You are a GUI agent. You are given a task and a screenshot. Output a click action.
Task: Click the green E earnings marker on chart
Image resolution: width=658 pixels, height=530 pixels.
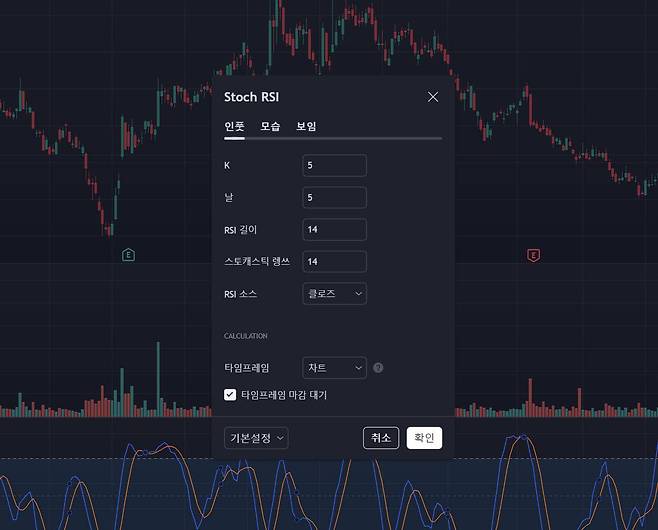click(128, 255)
